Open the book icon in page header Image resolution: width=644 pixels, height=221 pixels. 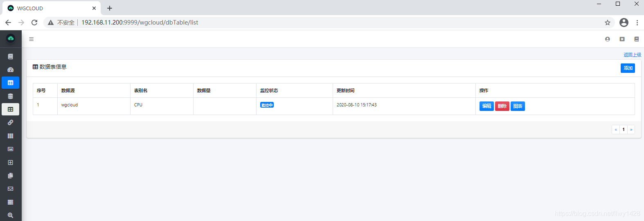tap(637, 39)
